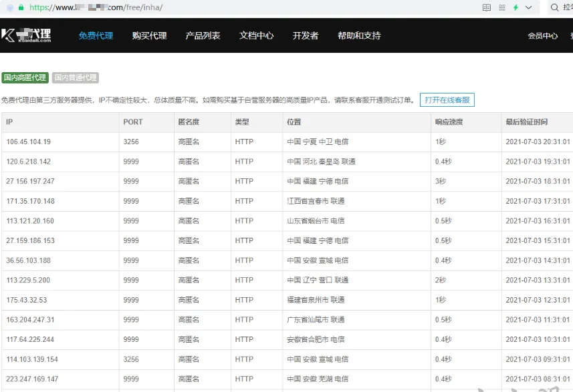Click timestamp 2021-07-03 20:31:01
573x392 pixels.
coord(538,142)
